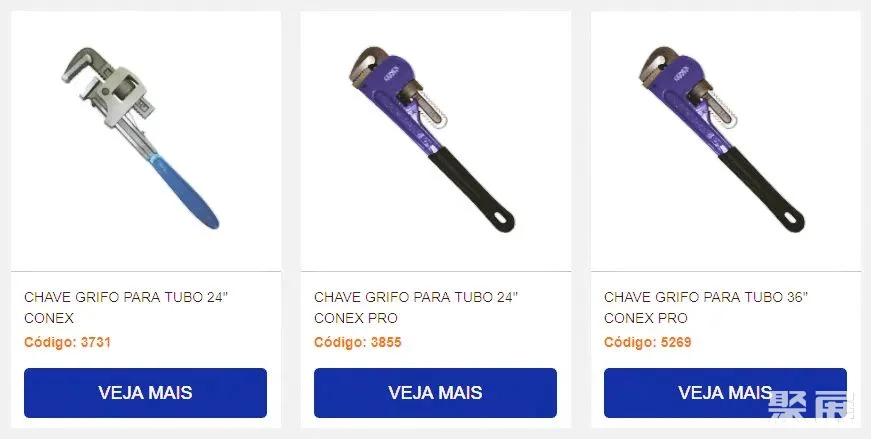Screen dimensions: 871x439
Task: Select the Código: 5269 text
Action: point(647,342)
